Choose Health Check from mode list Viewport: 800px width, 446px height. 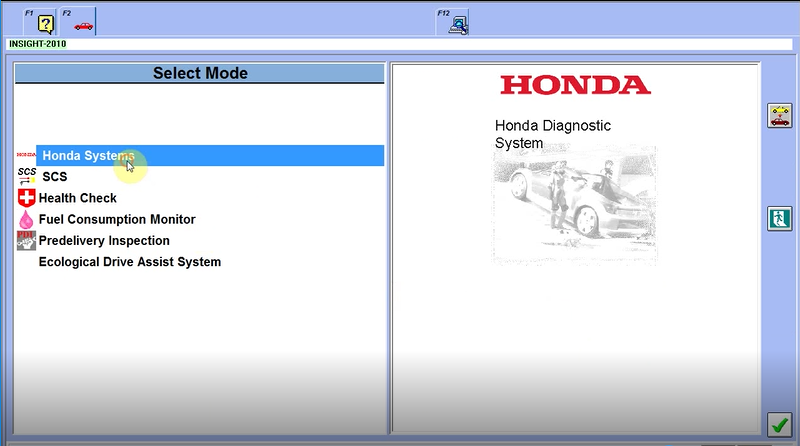pos(78,198)
